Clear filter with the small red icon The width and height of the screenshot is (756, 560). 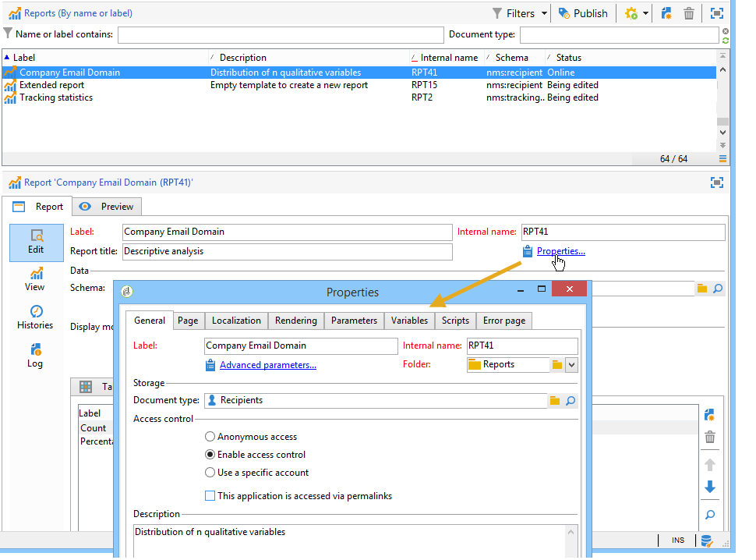click(x=725, y=31)
